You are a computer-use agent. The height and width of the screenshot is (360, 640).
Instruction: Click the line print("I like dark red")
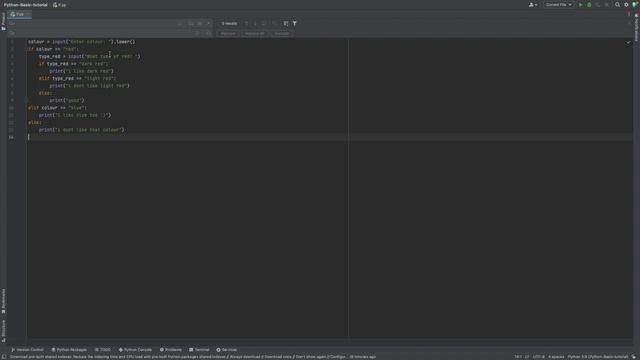click(x=82, y=71)
